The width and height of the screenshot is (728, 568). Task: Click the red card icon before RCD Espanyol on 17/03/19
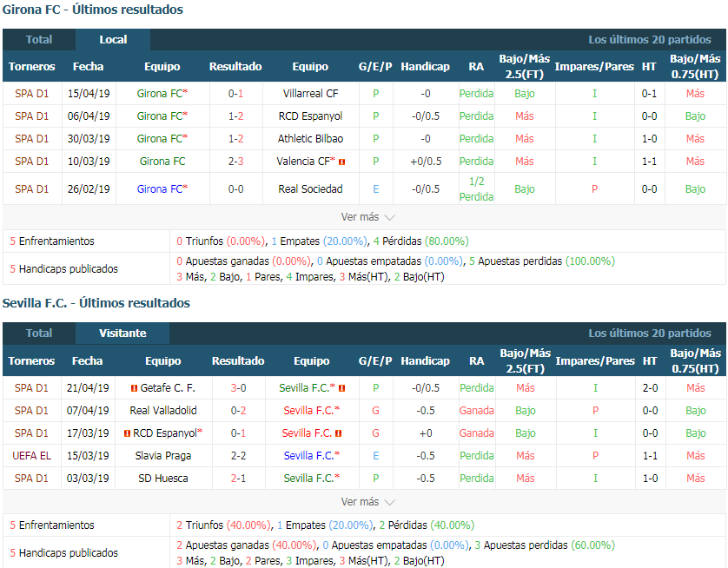pyautogui.click(x=127, y=433)
